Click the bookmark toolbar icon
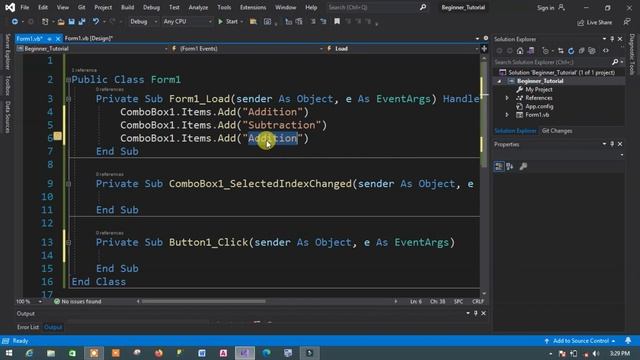 click(337, 22)
